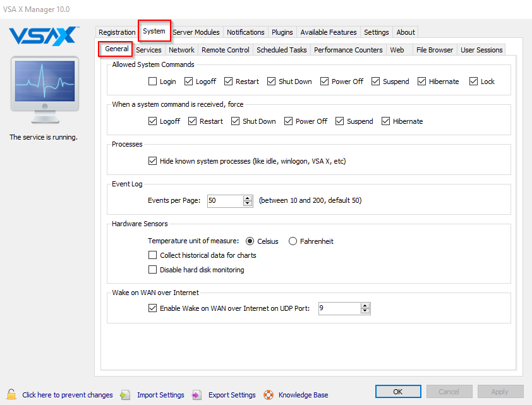Decrease UDP Port with down arrow
The height and width of the screenshot is (405, 532).
coord(365,311)
